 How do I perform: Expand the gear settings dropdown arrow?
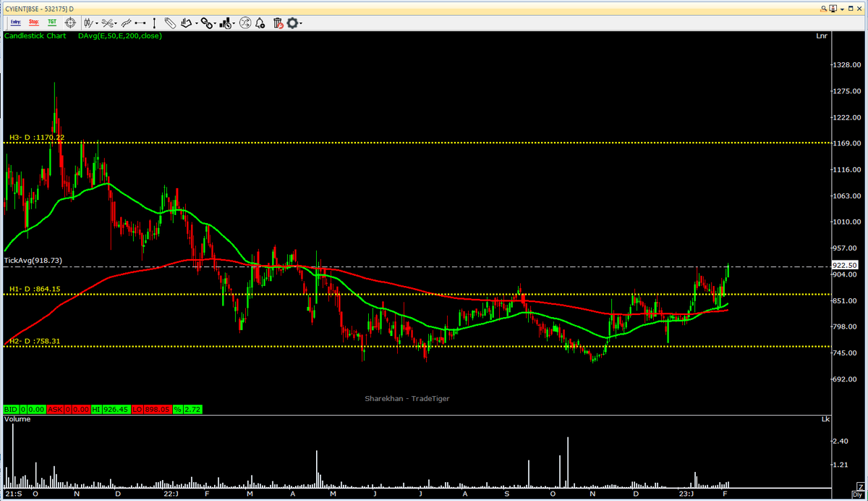[x=301, y=23]
